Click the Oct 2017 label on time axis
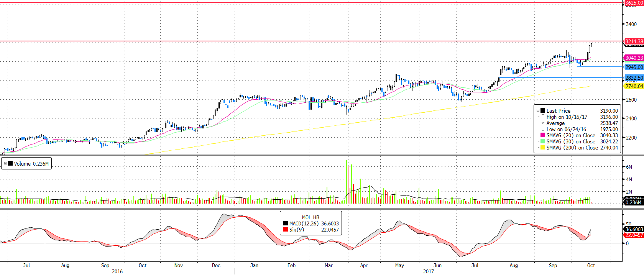 [591, 265]
